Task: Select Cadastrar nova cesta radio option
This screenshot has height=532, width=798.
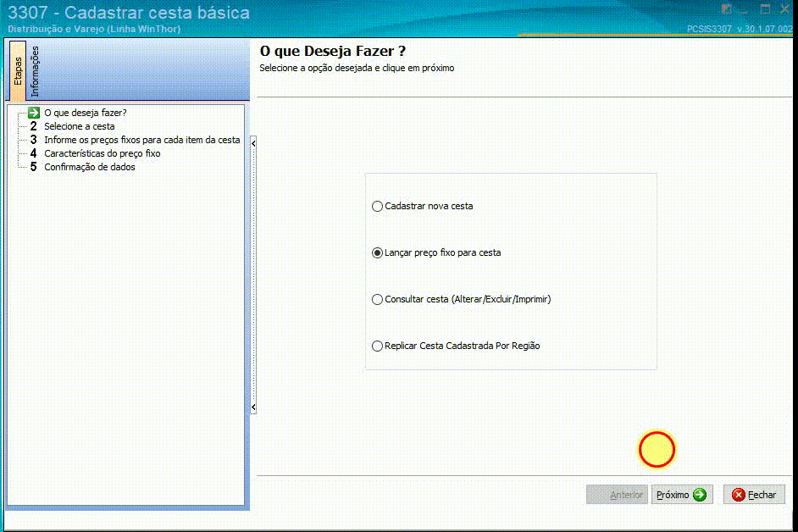Action: pos(423,206)
